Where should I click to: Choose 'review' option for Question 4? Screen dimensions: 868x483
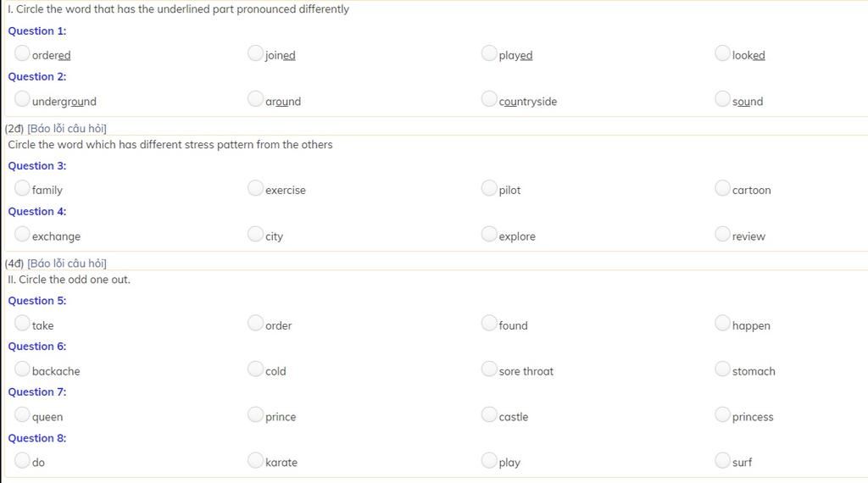tap(722, 234)
